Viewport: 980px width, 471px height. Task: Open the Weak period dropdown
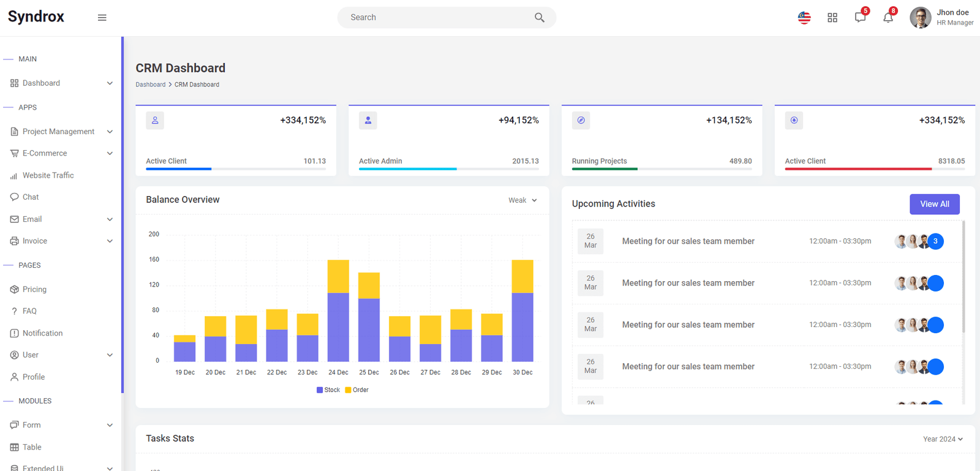[x=522, y=200]
